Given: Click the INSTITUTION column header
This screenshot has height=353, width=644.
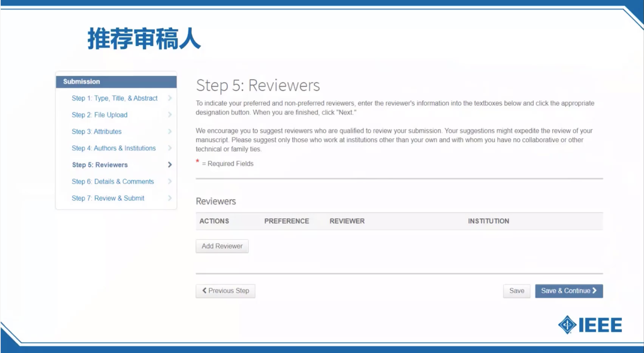Looking at the screenshot, I should (489, 221).
